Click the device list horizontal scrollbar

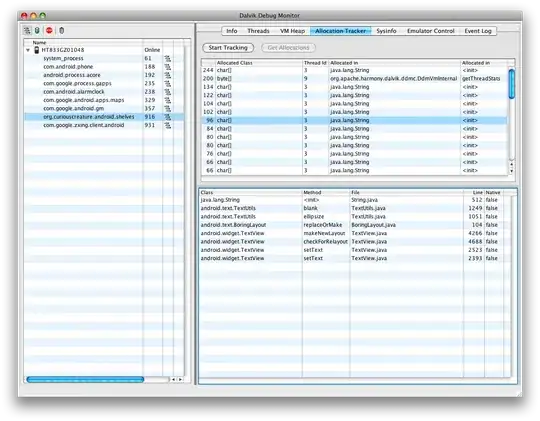85,379
